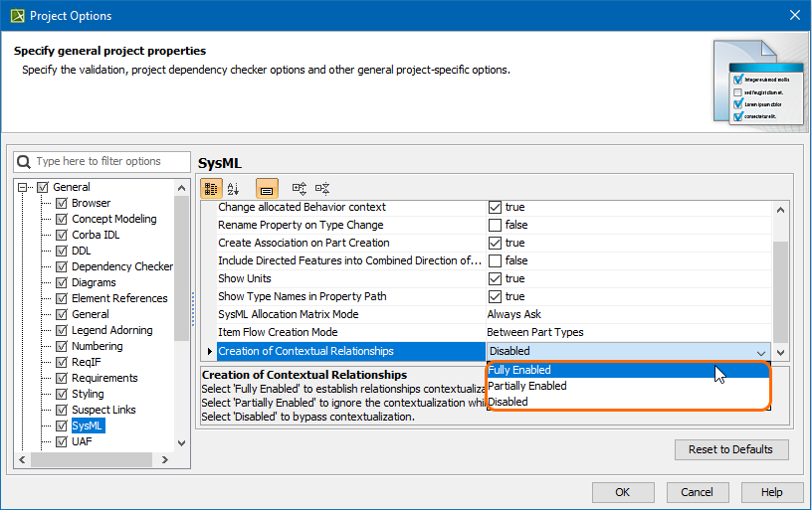The height and width of the screenshot is (510, 812).
Task: Click the expand all icon
Action: pyautogui.click(x=299, y=188)
